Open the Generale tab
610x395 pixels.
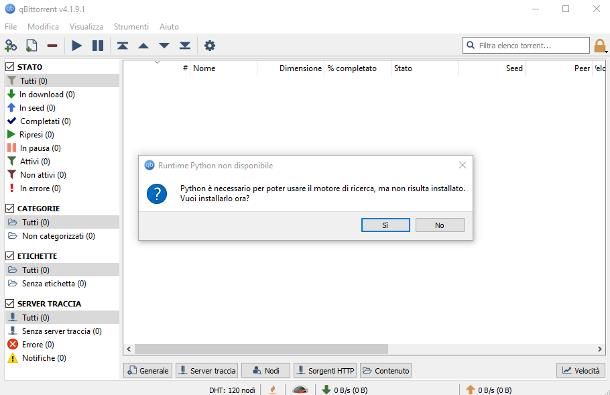click(148, 370)
